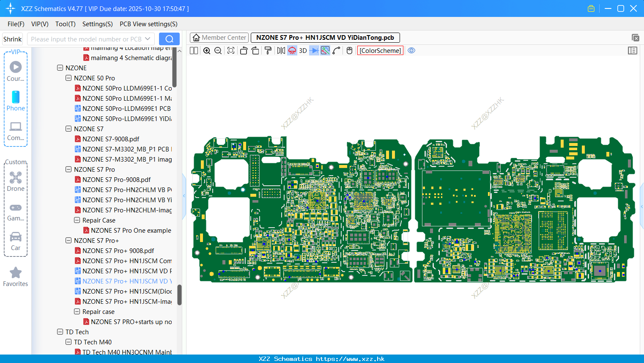This screenshot has width=644, height=363.
Task: Click the tab windows icon at top right
Action: click(635, 38)
